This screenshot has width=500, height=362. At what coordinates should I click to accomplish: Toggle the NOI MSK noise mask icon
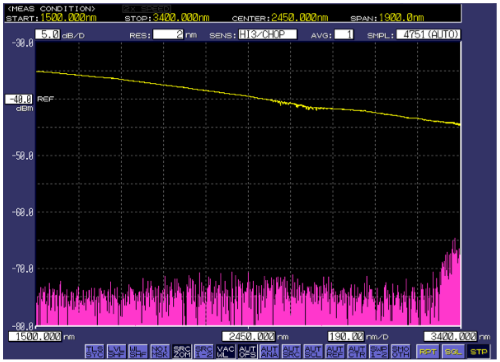point(160,352)
